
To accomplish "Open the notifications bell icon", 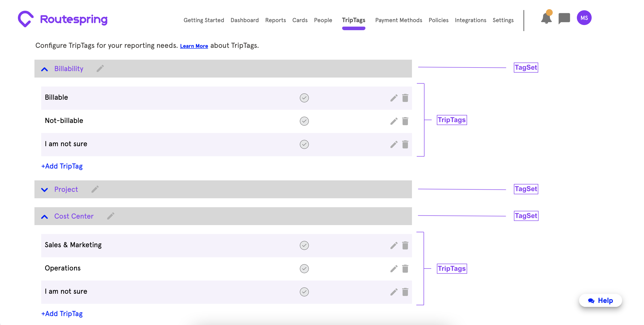I will [x=546, y=18].
